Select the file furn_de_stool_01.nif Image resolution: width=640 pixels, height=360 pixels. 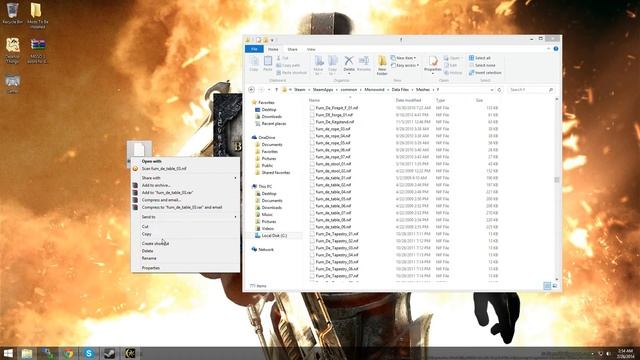click(333, 164)
